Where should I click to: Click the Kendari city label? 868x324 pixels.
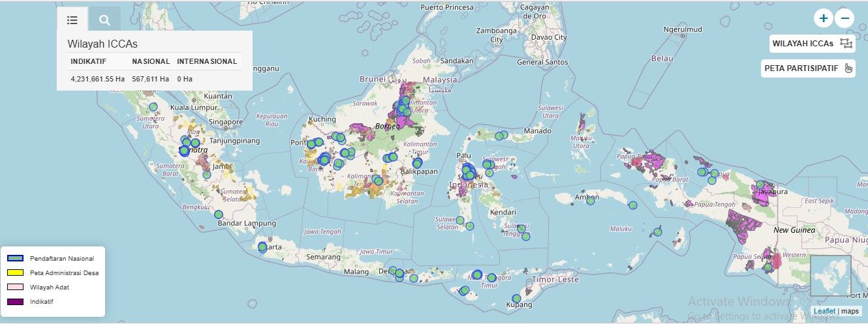pyautogui.click(x=503, y=212)
